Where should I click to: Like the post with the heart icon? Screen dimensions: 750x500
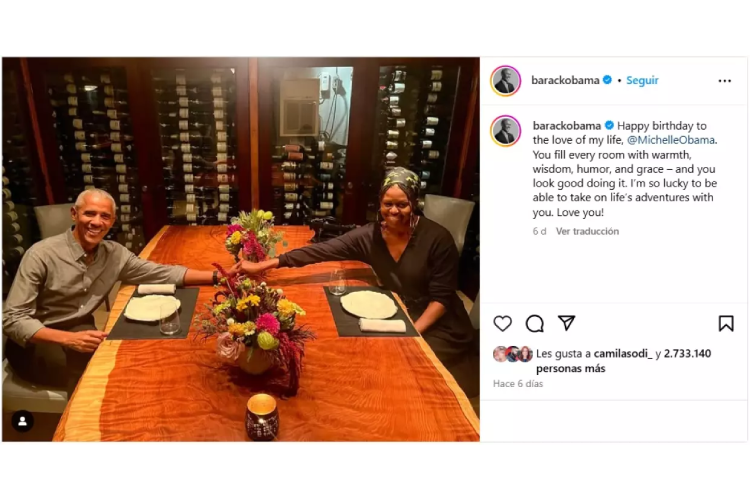pyautogui.click(x=503, y=323)
